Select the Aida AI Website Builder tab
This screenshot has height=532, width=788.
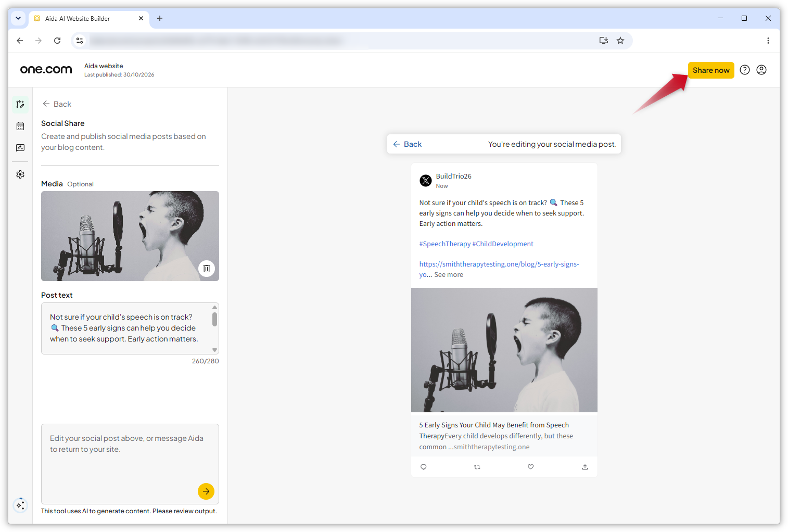point(89,19)
